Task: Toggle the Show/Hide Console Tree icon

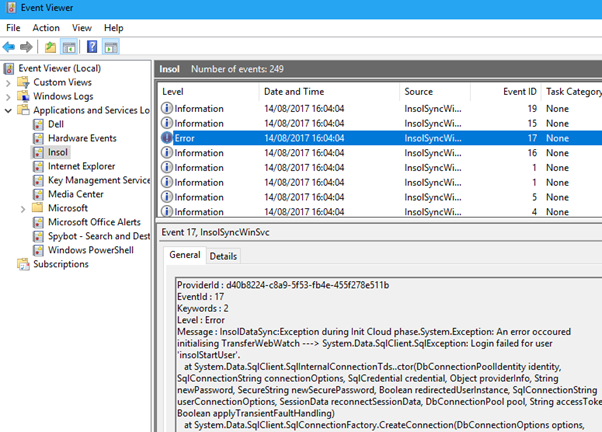Action: 68,47
